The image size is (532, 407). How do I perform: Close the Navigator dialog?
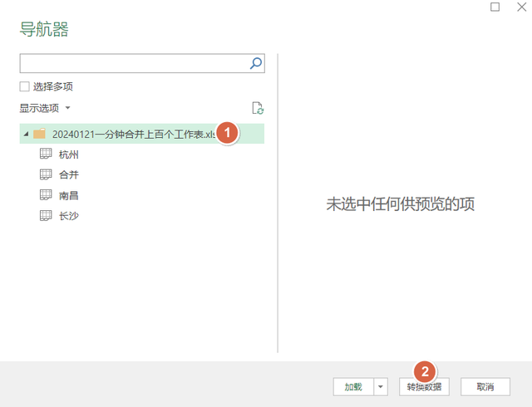tap(521, 7)
